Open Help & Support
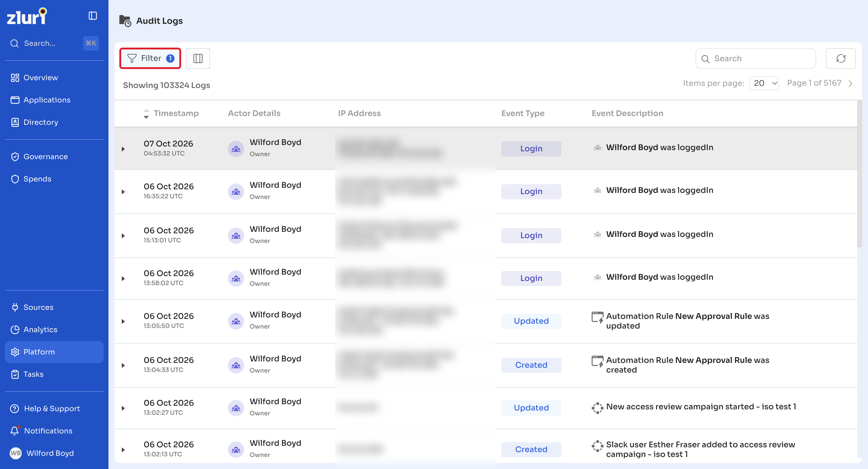The width and height of the screenshot is (868, 469). click(x=54, y=408)
